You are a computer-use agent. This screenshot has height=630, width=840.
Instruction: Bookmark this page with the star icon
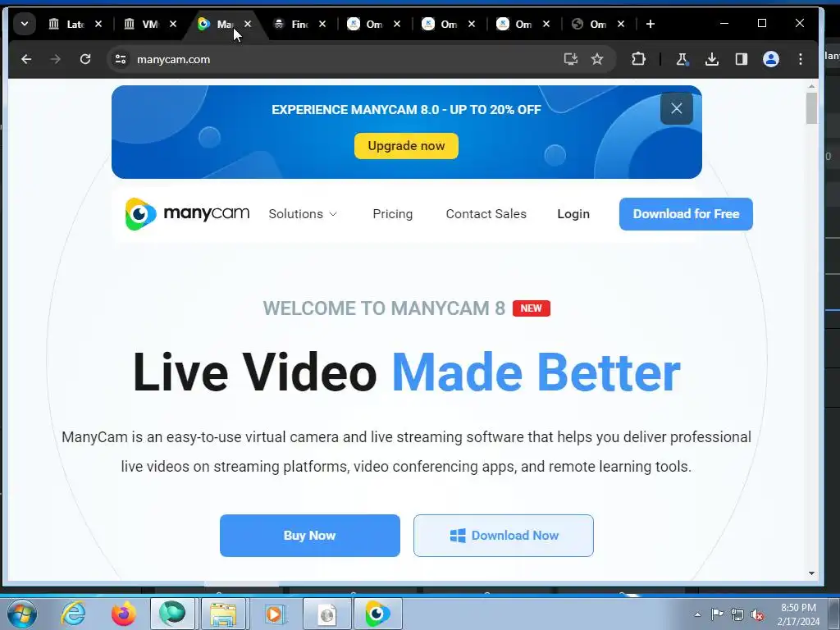click(597, 59)
